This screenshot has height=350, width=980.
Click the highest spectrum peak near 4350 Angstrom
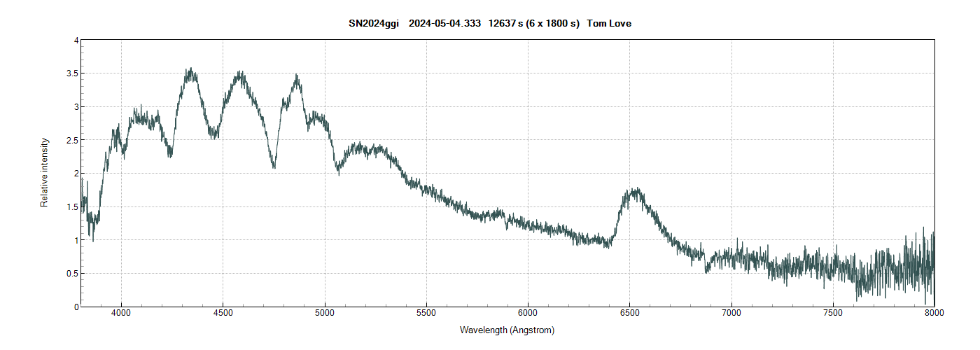[190, 70]
